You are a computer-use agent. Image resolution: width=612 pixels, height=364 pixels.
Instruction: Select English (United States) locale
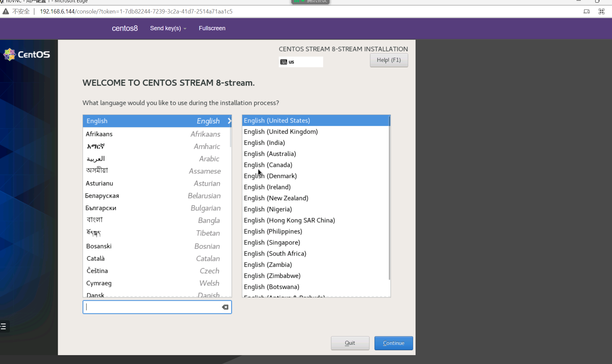click(315, 121)
